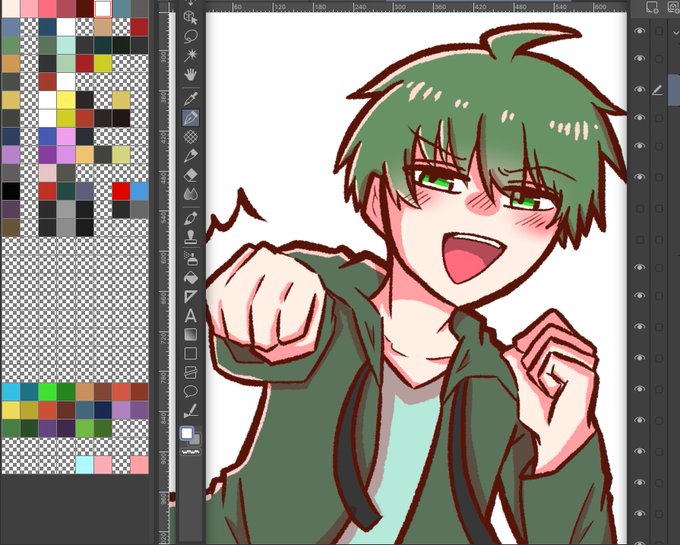
Task: Select the crosshatch Decoration tool
Action: pos(190,137)
